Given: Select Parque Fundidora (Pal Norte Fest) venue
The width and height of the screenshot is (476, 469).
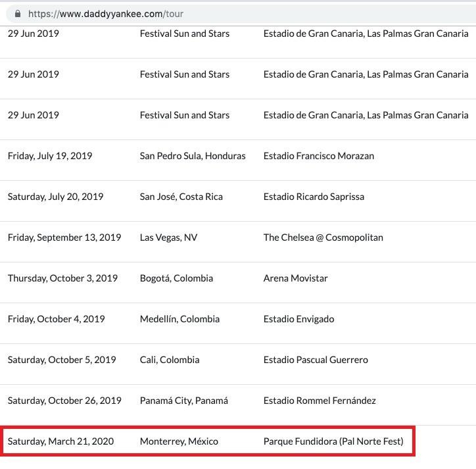Looking at the screenshot, I should [333, 441].
